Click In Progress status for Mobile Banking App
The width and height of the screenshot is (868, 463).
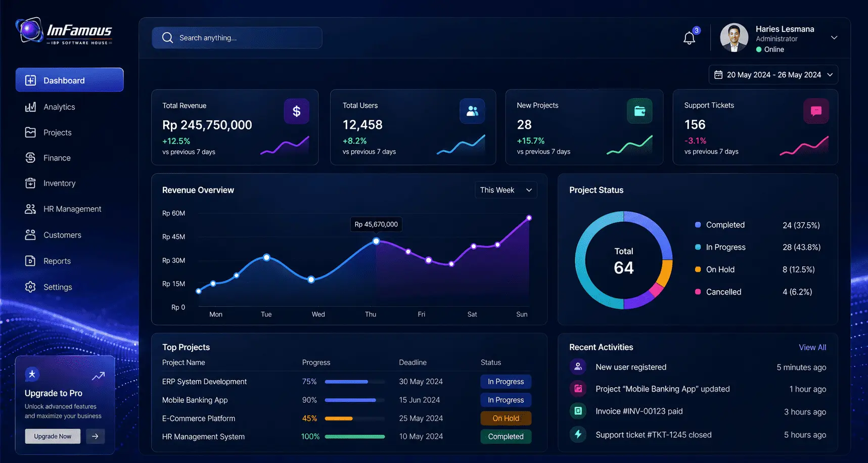pos(506,400)
